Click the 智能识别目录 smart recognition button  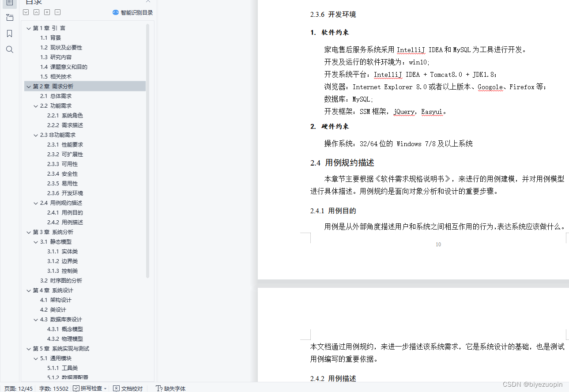[x=133, y=12]
